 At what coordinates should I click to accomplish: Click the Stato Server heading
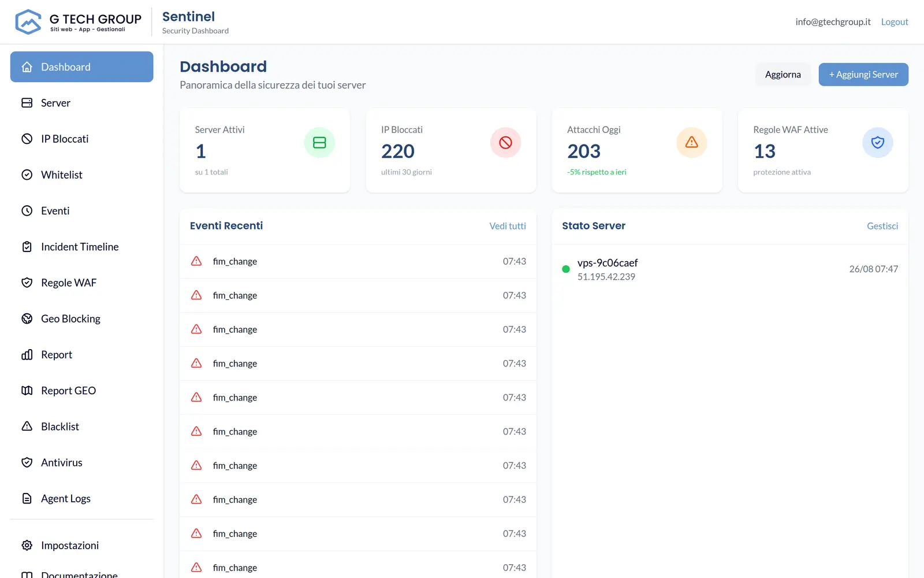click(x=594, y=226)
